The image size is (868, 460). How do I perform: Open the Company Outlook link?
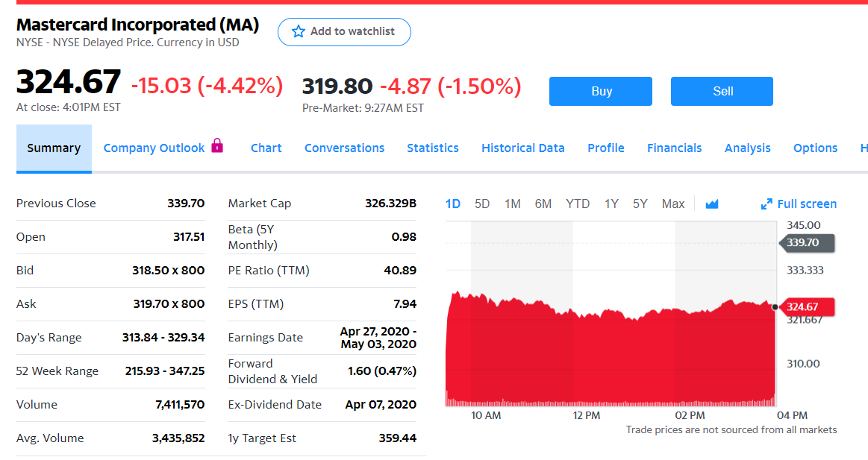(154, 148)
